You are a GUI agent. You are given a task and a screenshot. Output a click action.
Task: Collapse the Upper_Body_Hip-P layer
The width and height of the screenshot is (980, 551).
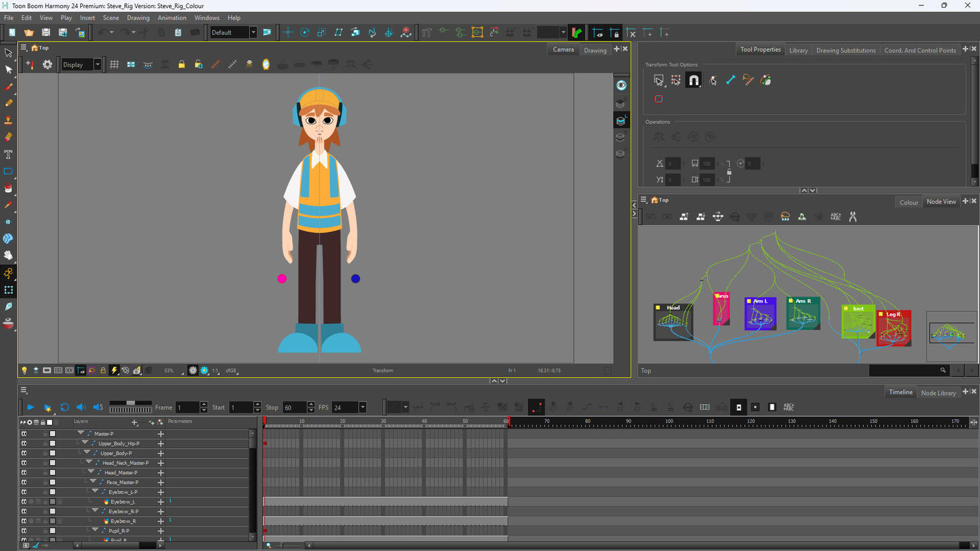tap(85, 443)
